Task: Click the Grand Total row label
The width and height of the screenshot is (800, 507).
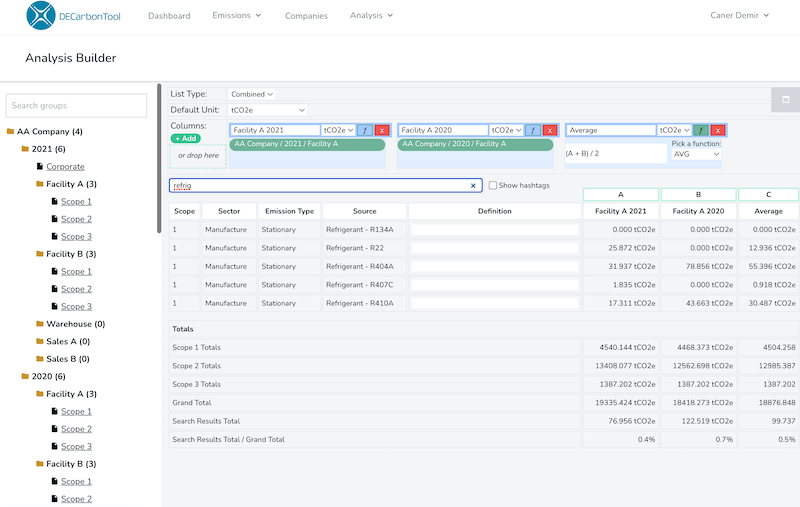Action: (192, 402)
